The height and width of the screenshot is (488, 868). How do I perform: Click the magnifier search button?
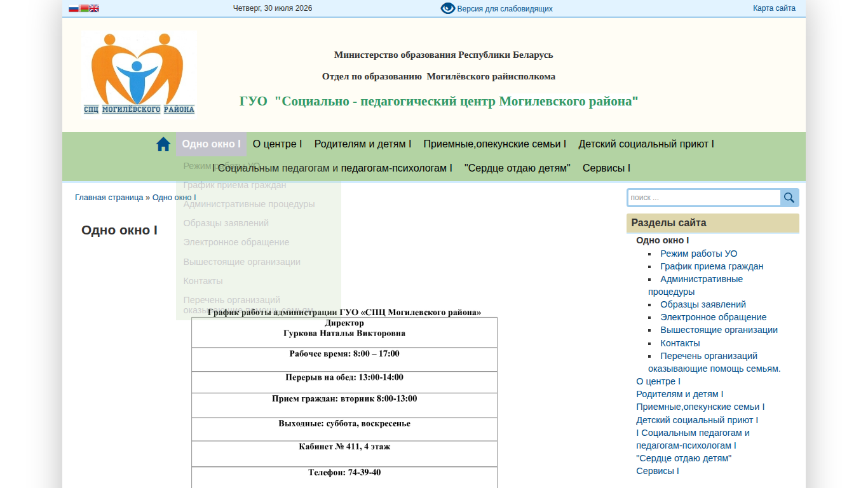click(789, 198)
